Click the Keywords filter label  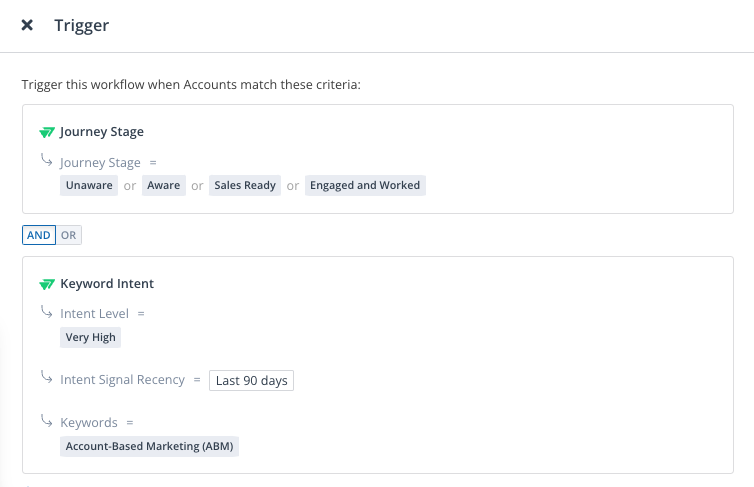click(x=89, y=423)
